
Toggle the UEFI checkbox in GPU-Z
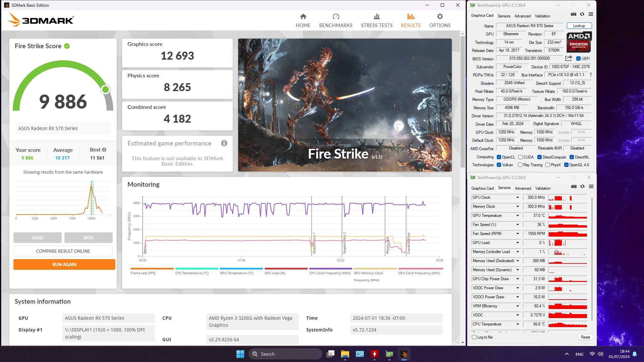click(x=578, y=59)
